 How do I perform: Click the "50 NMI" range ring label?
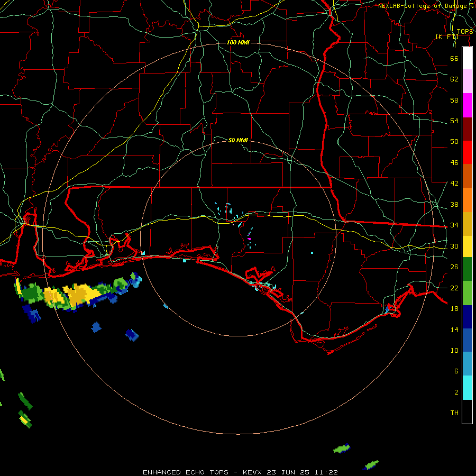[x=238, y=140]
